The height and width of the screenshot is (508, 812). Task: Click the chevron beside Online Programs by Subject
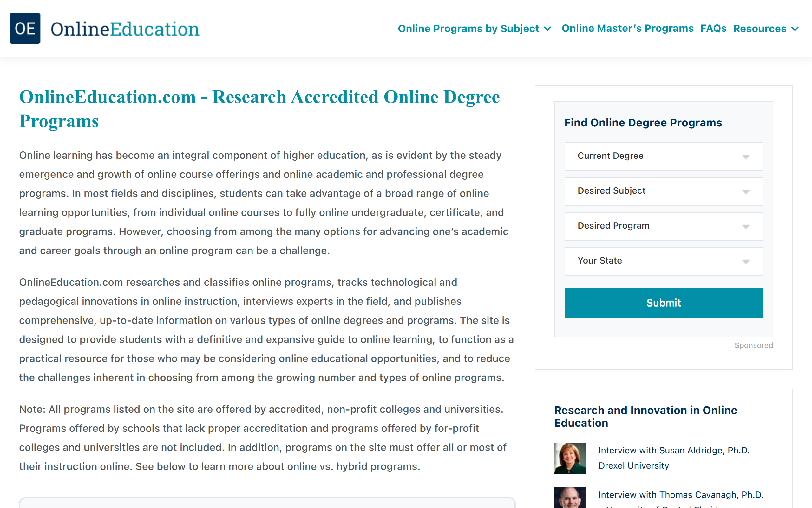tap(547, 29)
